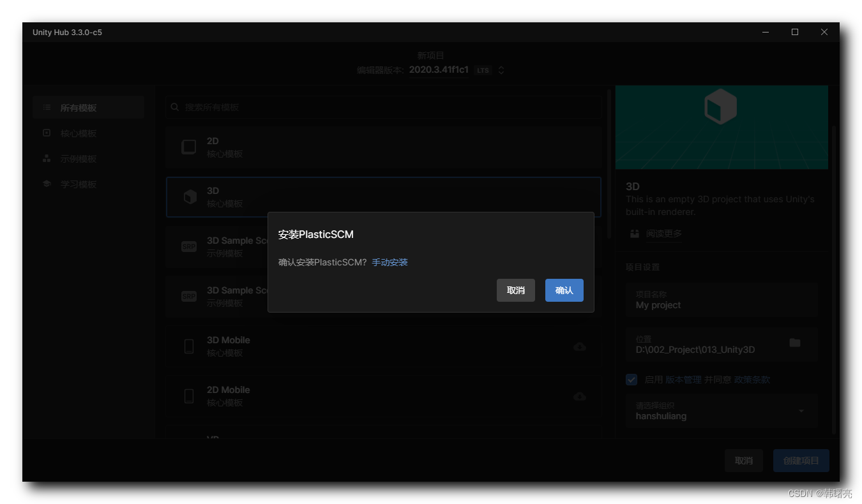862x504 pixels.
Task: Choose the 2D Mobile template
Action: point(383,396)
